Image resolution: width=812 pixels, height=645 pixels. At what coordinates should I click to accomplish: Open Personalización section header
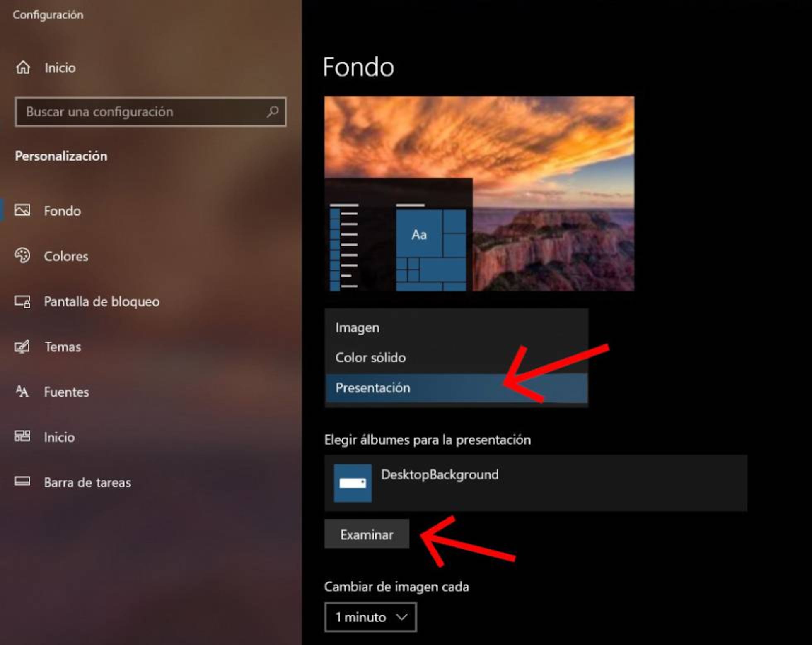(61, 156)
